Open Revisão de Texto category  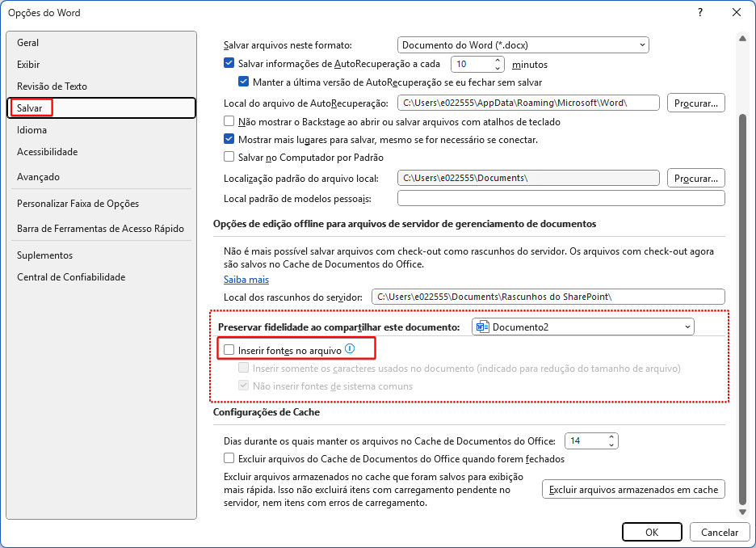click(101, 86)
